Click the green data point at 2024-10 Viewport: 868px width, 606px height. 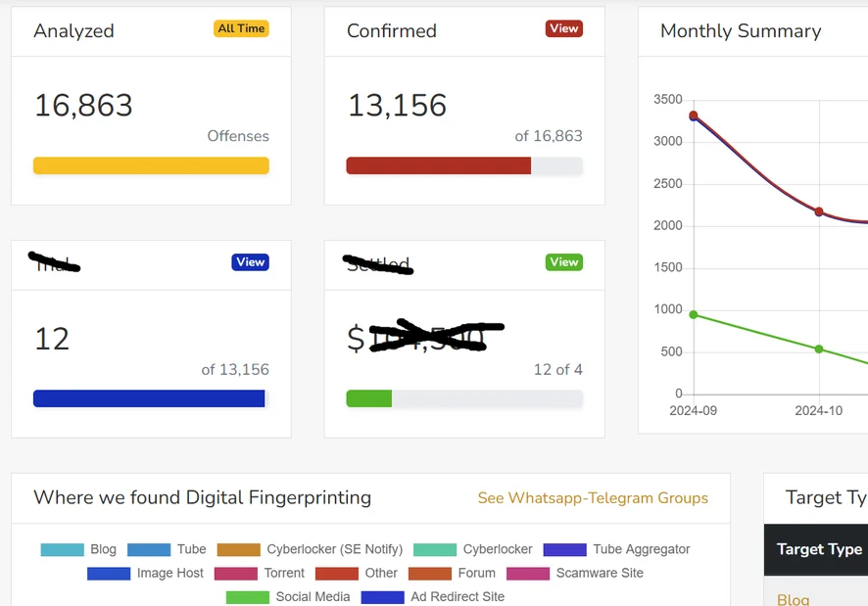point(819,350)
